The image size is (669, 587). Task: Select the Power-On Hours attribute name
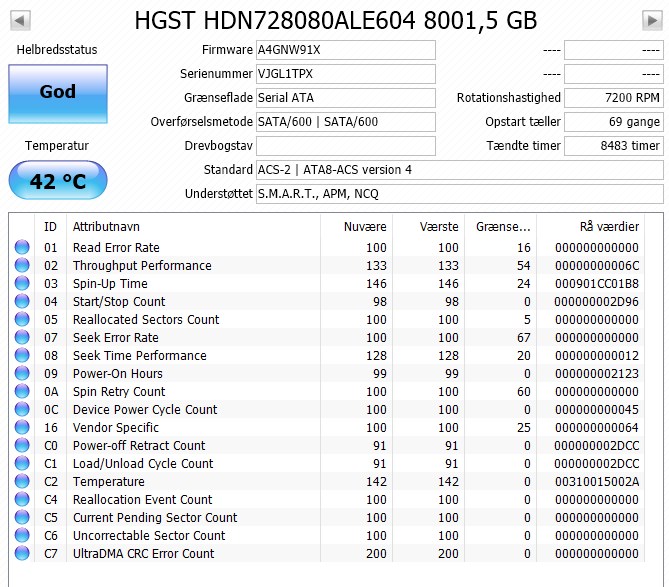click(118, 373)
